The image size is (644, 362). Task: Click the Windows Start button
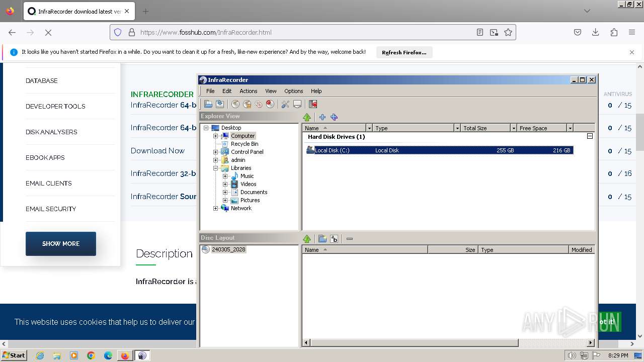[x=14, y=355]
